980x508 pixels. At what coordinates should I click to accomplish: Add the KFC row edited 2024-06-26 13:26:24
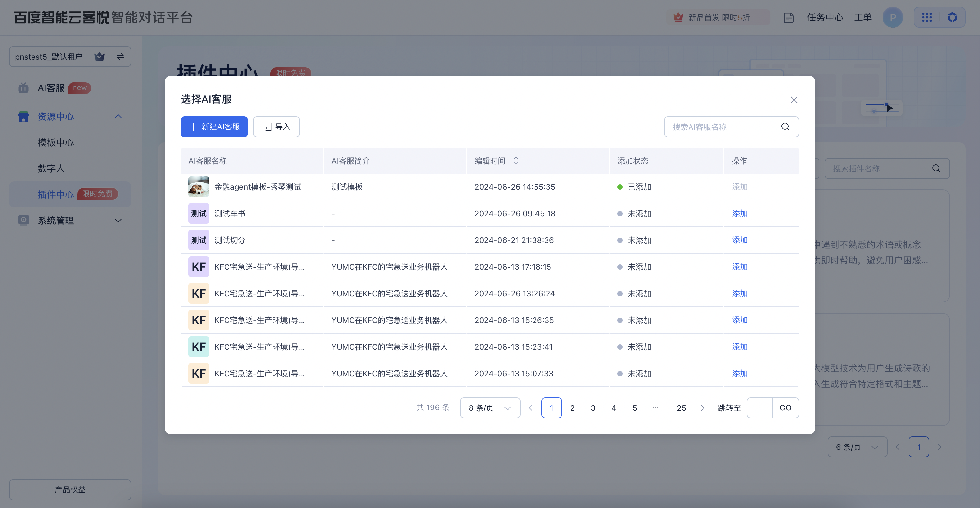(x=740, y=293)
